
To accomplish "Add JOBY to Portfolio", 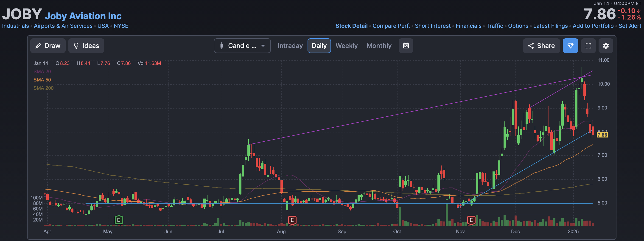I will pyautogui.click(x=593, y=26).
